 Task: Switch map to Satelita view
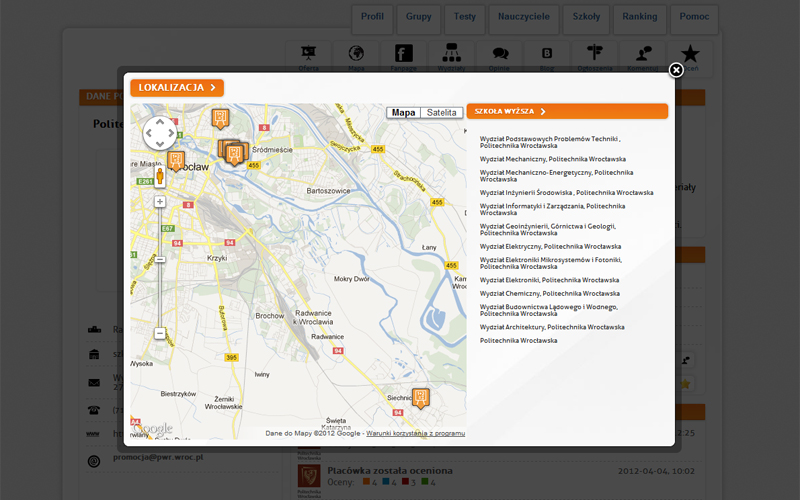pos(441,113)
